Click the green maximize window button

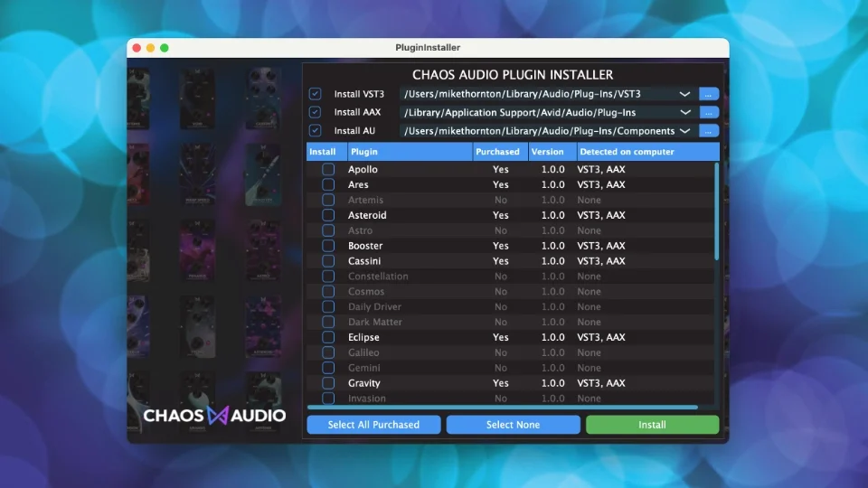pos(165,48)
